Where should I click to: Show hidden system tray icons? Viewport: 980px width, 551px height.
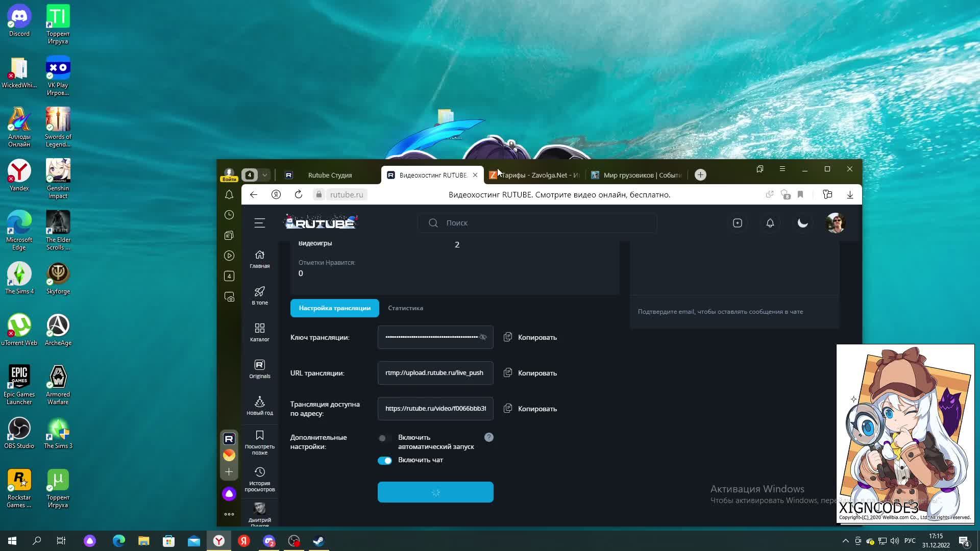click(x=845, y=541)
